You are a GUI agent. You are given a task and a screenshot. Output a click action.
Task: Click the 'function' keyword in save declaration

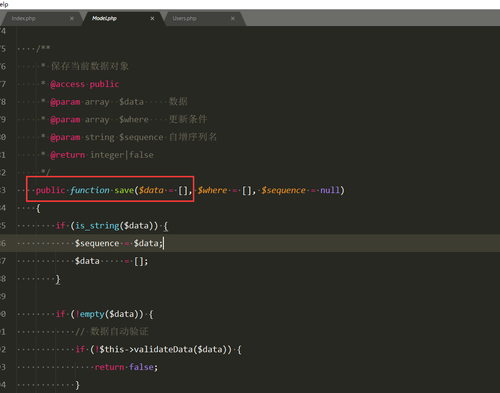click(90, 190)
